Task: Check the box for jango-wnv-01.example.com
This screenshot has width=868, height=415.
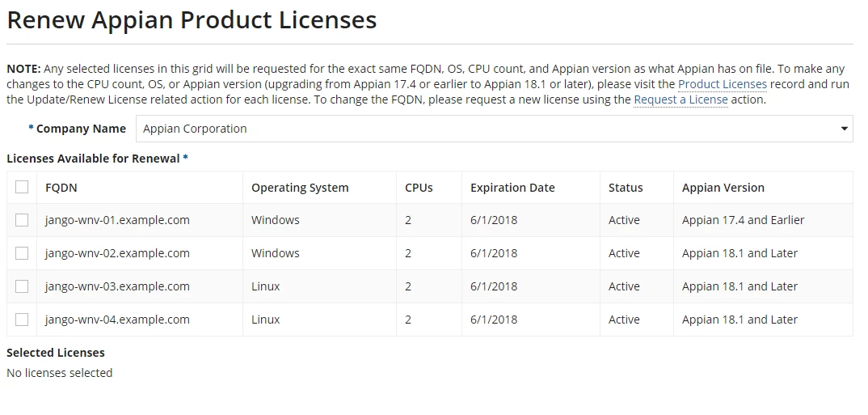Action: [22, 221]
